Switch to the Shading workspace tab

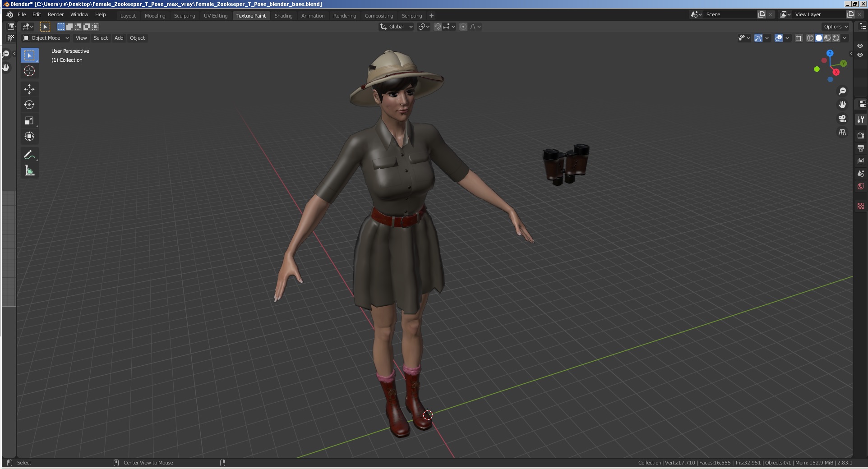pyautogui.click(x=283, y=16)
